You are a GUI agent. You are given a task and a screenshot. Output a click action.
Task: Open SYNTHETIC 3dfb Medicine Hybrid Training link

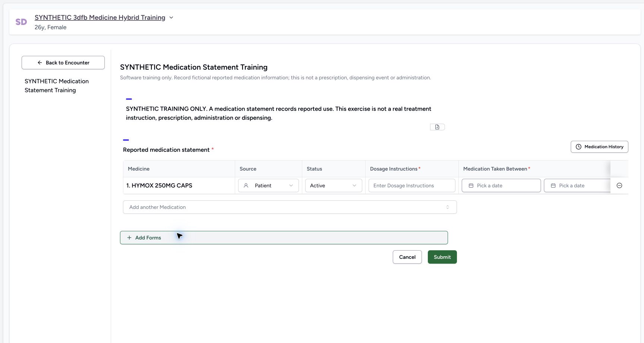[x=100, y=18]
